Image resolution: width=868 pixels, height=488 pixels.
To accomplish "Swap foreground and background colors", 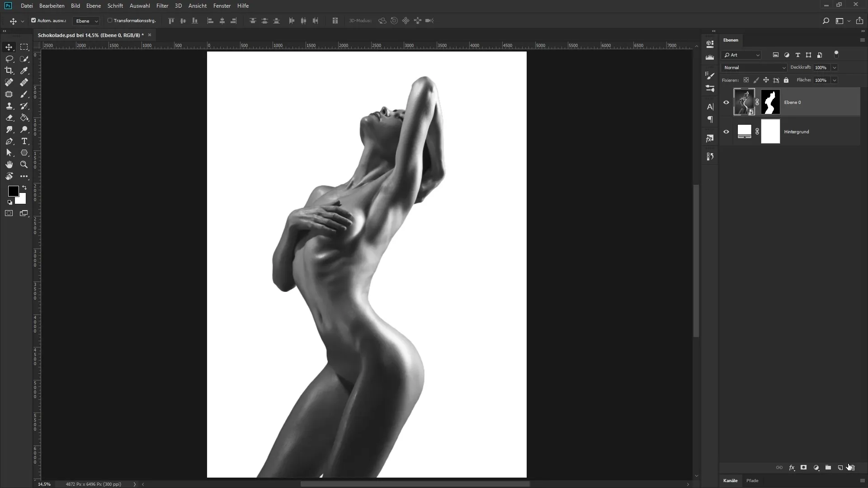I will pyautogui.click(x=24, y=188).
